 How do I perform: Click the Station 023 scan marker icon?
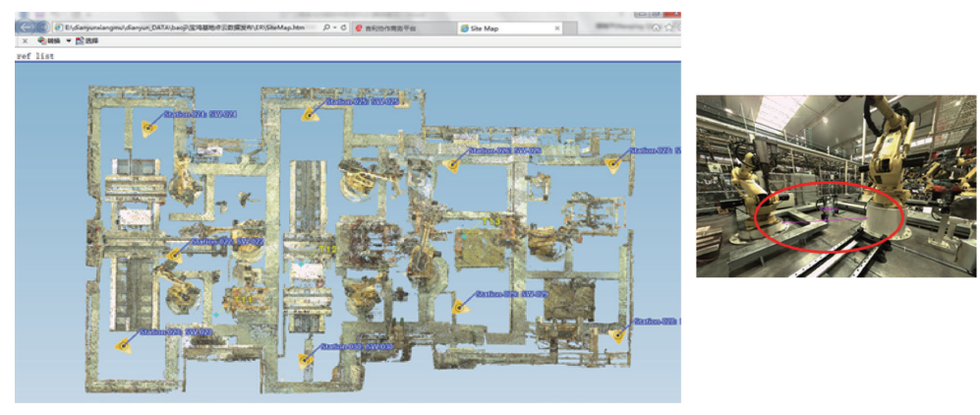[x=124, y=345]
